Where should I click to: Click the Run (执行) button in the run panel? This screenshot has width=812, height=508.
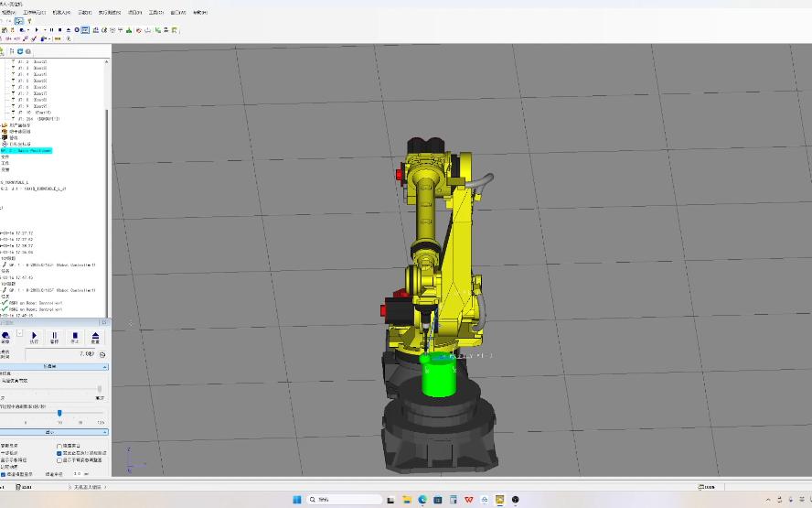tap(34, 338)
